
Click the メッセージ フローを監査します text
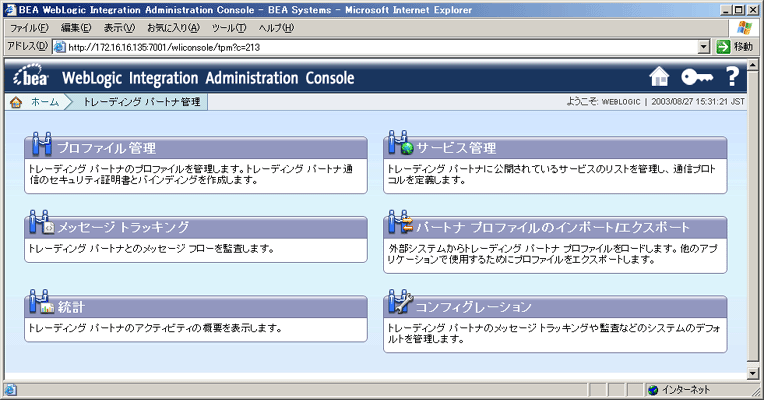pyautogui.click(x=152, y=248)
